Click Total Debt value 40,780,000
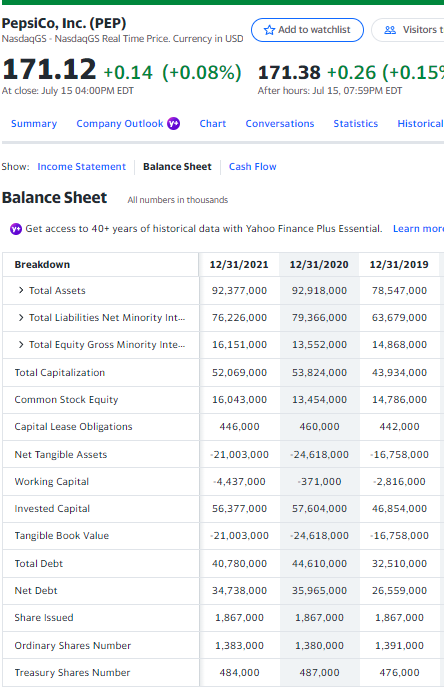 [x=239, y=564]
